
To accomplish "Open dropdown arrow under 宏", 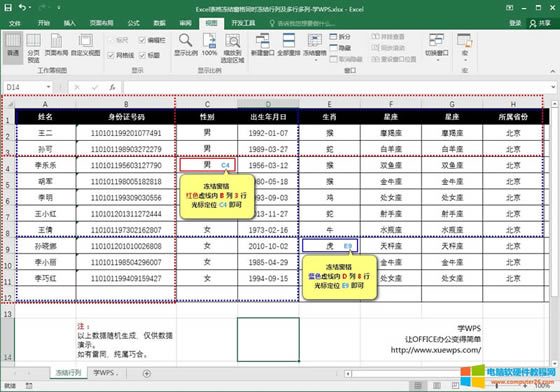I will tap(465, 60).
